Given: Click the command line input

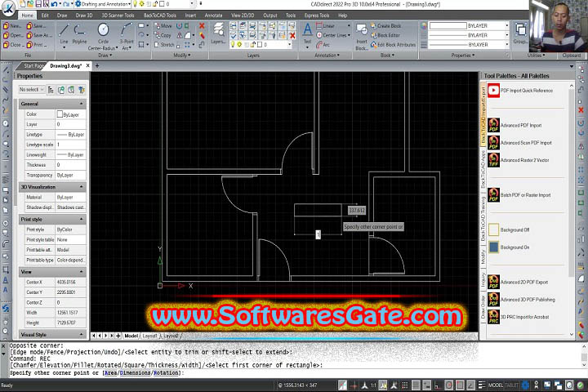Looking at the screenshot, I should click(294, 373).
